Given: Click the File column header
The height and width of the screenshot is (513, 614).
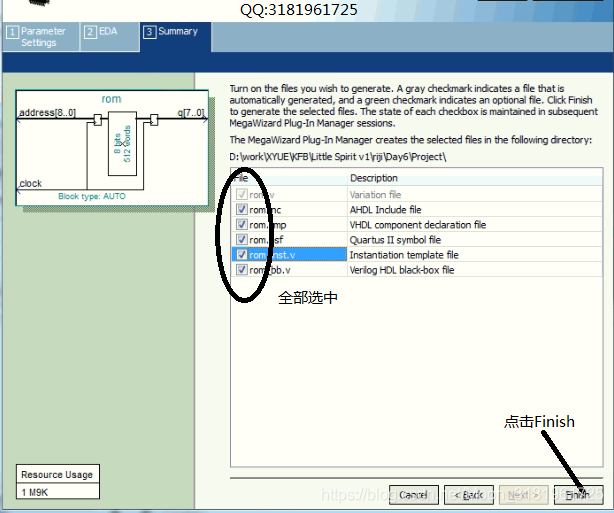Looking at the screenshot, I should pos(289,178).
